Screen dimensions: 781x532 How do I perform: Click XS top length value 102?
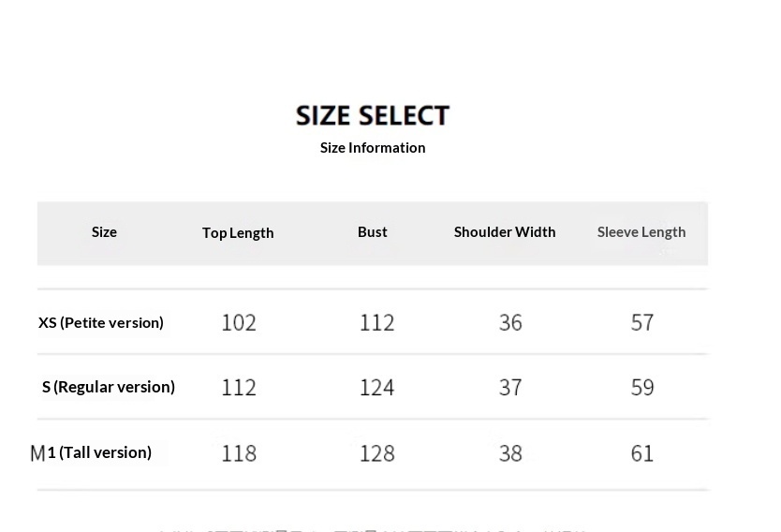239,323
